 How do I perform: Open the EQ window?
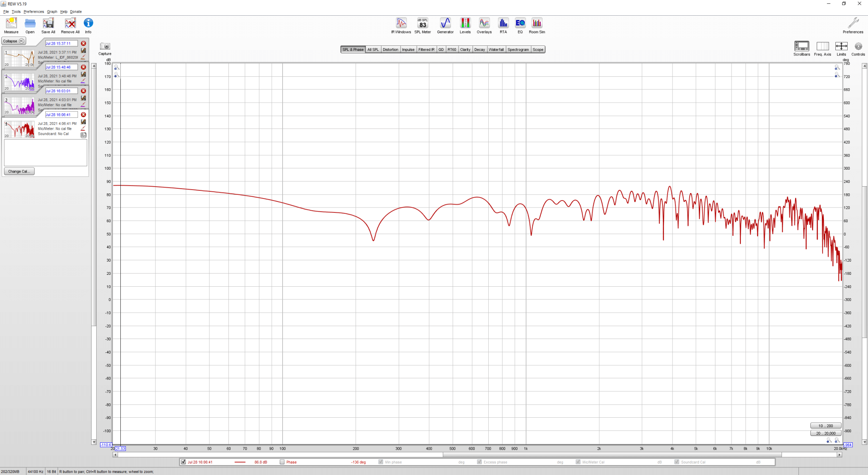tap(520, 25)
